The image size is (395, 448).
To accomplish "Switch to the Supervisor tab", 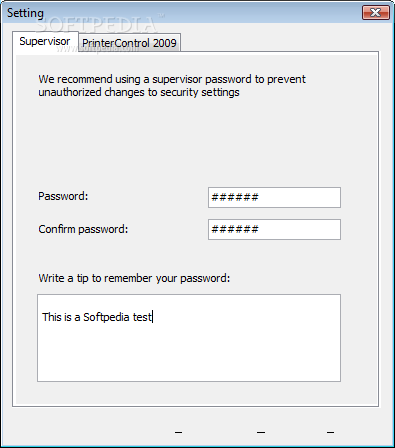I will (x=45, y=41).
